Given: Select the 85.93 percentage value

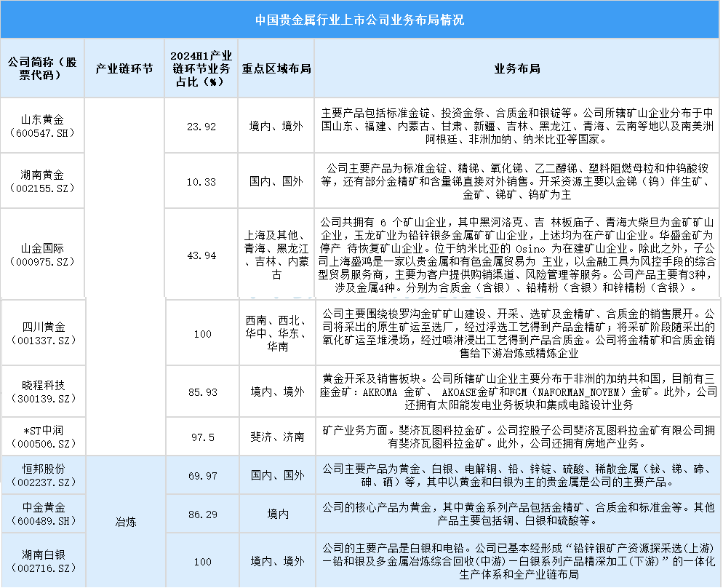Looking at the screenshot, I should (x=202, y=392).
